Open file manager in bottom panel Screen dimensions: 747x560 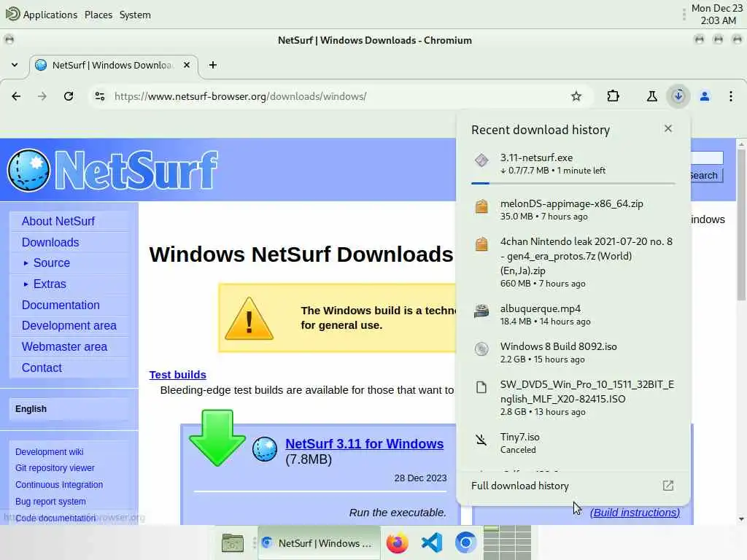coord(233,542)
